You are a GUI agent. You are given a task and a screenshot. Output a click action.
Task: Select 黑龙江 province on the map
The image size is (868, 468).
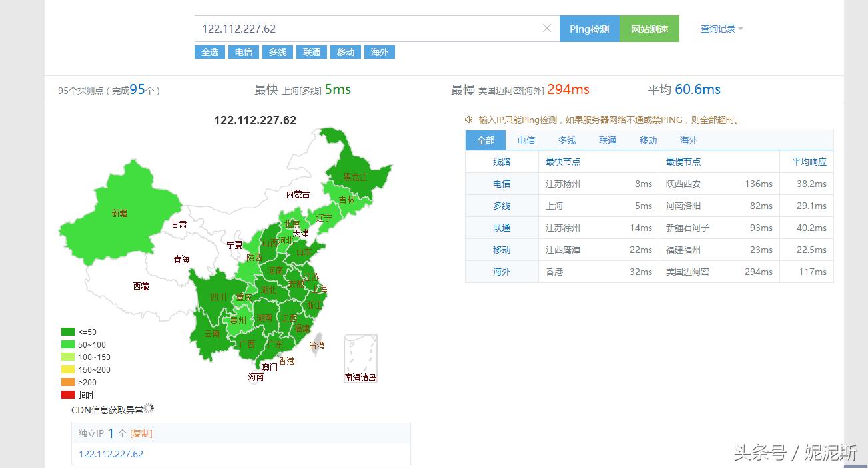tap(355, 178)
